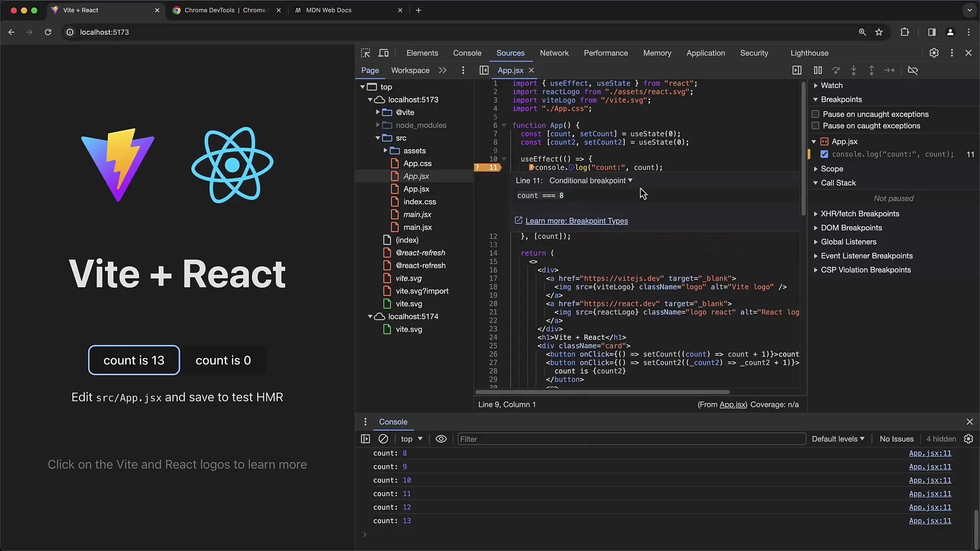Enable Pause on uncaught exceptions checkbox
The height and width of the screenshot is (551, 980).
coord(815,114)
